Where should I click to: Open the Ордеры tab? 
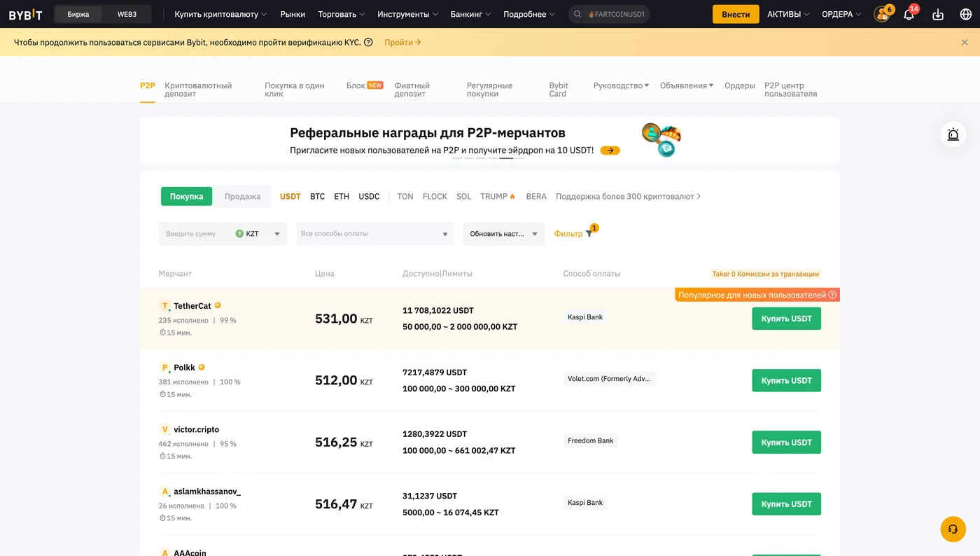tap(740, 85)
